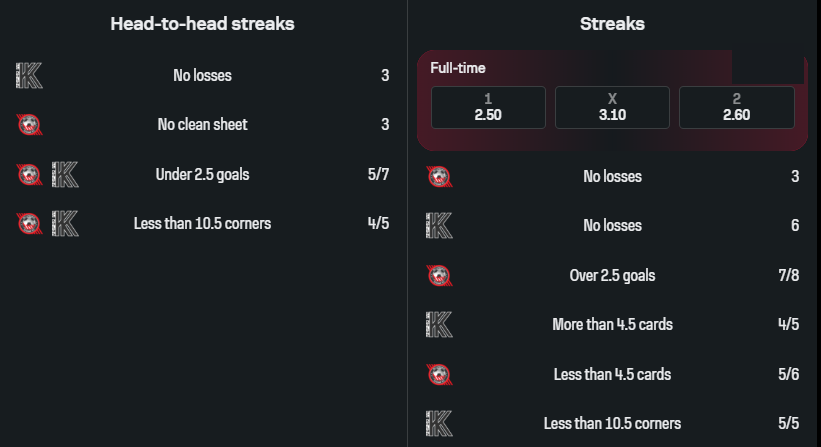Click the Under 2.5 goals streak label
The width and height of the screenshot is (821, 447).
202,174
